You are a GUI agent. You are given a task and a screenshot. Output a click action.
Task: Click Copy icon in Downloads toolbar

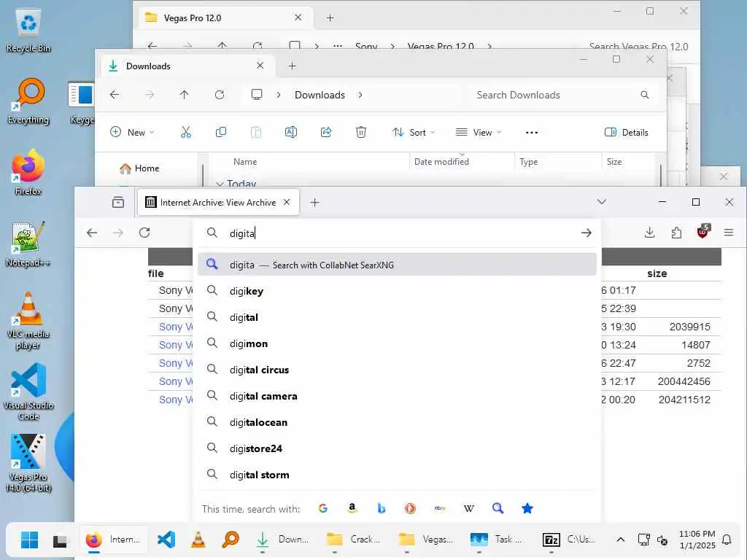point(220,133)
